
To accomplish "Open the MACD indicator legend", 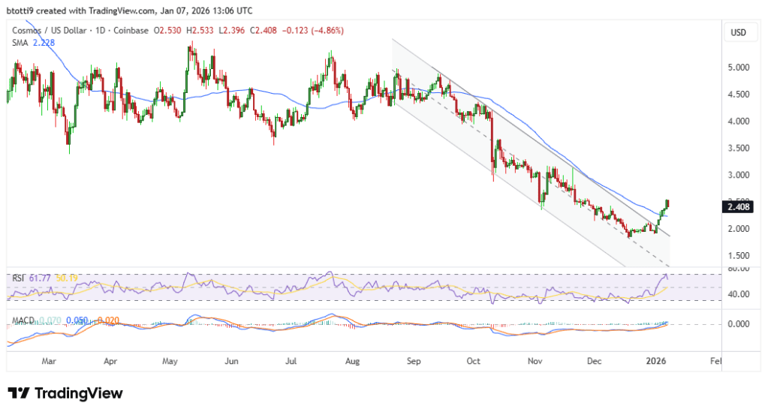I will click(23, 320).
